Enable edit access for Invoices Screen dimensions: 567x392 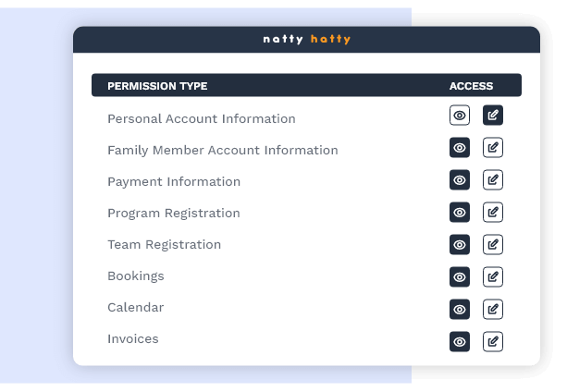(493, 341)
